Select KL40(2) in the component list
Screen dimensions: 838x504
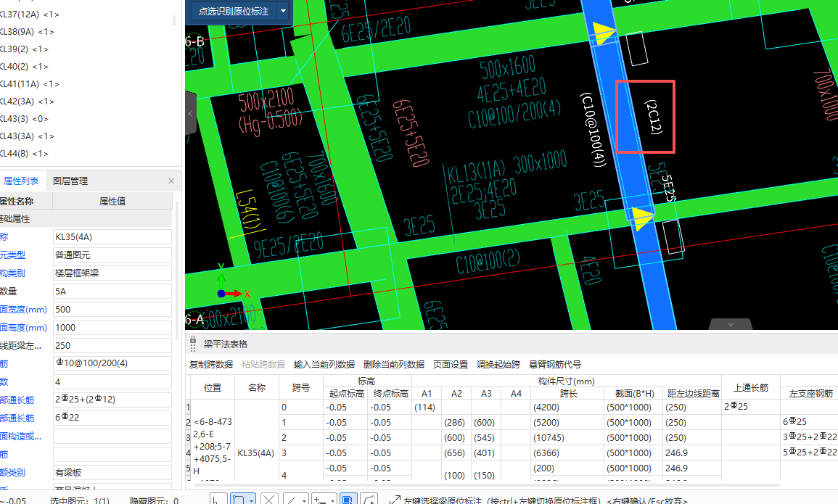coord(24,67)
